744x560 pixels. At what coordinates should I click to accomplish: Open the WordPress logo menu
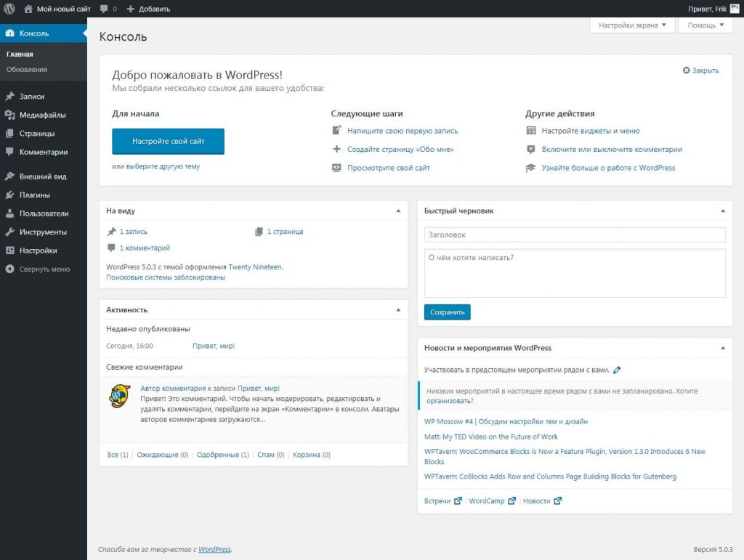(x=9, y=9)
